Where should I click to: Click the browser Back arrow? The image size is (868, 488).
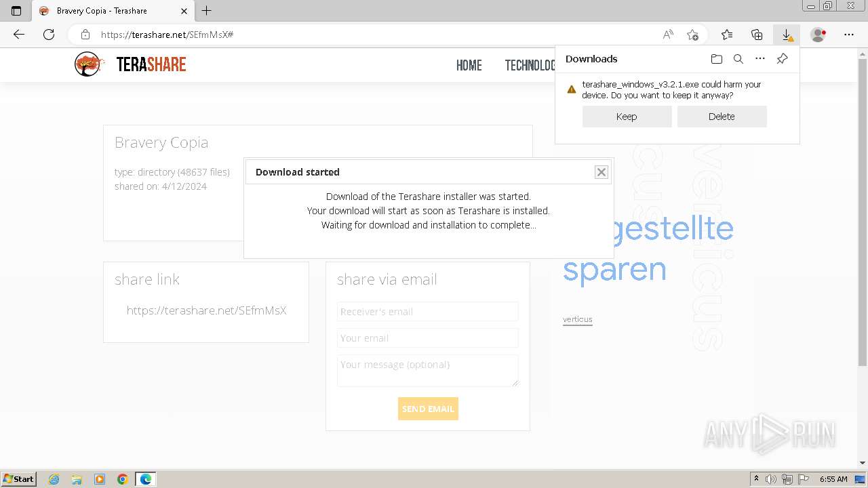[19, 35]
